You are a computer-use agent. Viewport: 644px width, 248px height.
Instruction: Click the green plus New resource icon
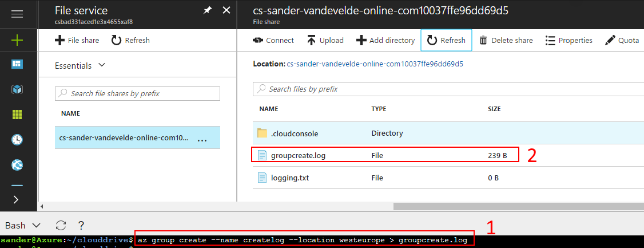coord(17,40)
